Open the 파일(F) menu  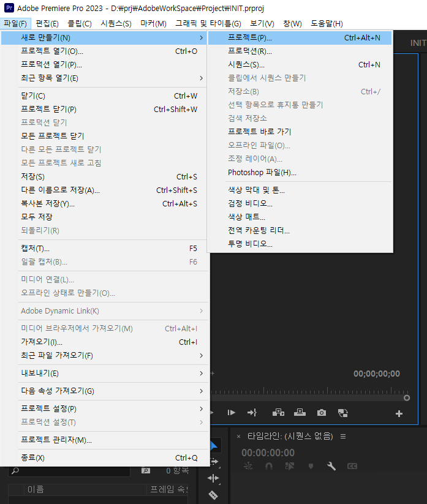[15, 24]
